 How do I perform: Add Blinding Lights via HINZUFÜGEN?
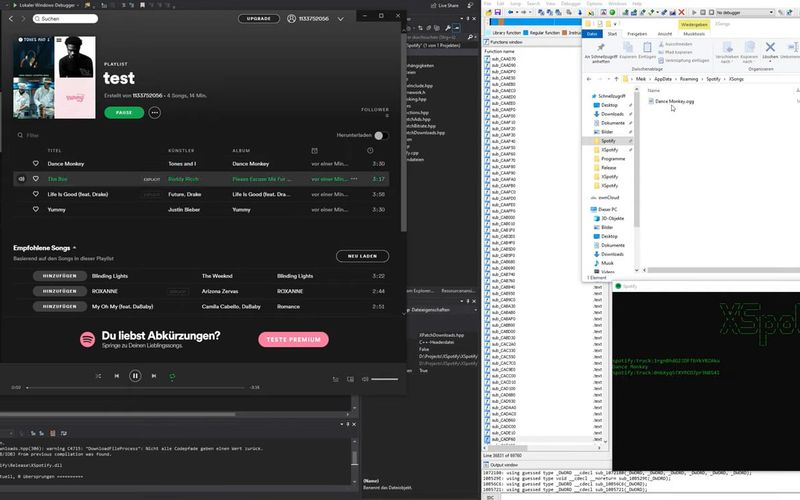(60, 276)
